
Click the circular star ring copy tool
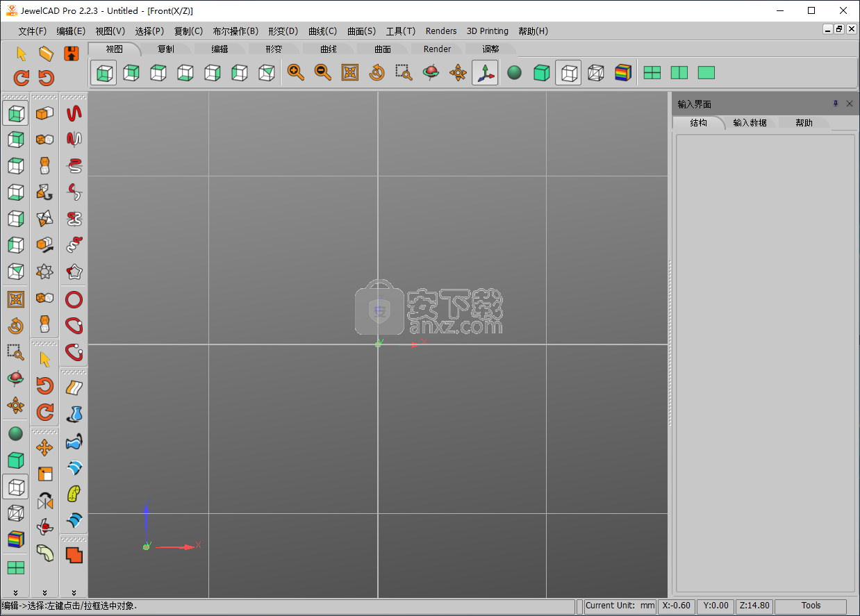pos(45,271)
